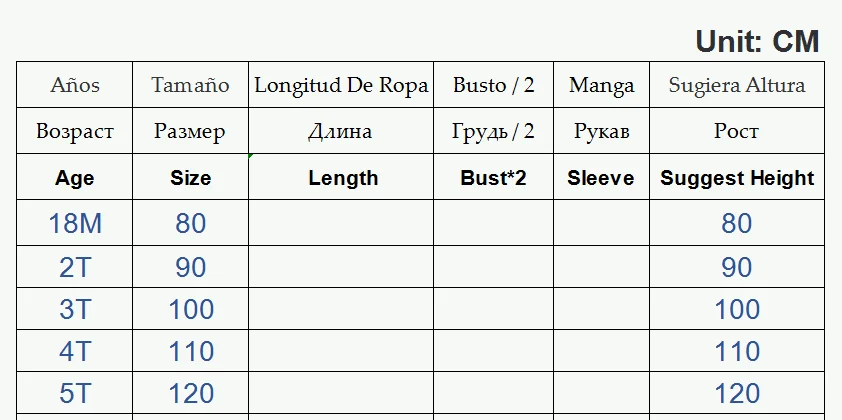
Task: Click the bold Length header cell
Action: point(342,178)
